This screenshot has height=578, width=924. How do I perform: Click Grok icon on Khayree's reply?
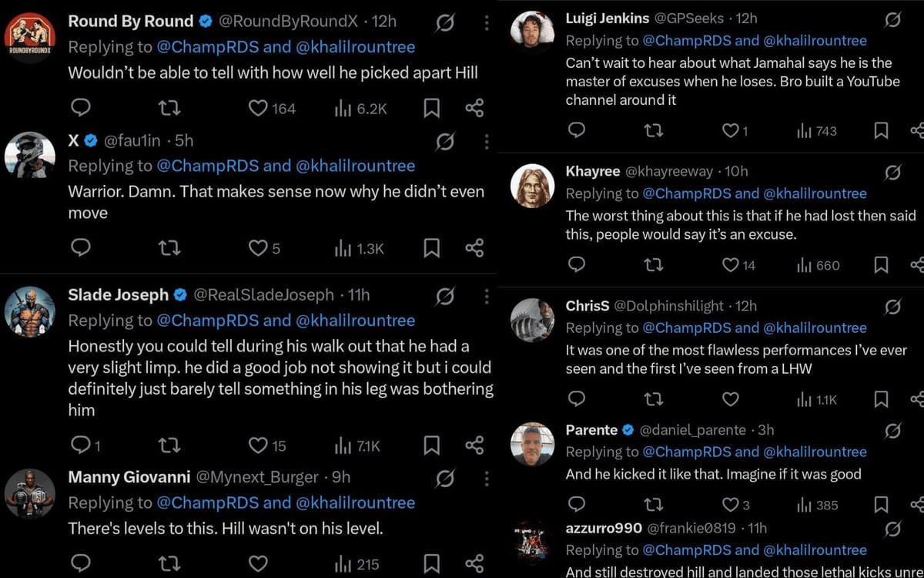coord(892,172)
